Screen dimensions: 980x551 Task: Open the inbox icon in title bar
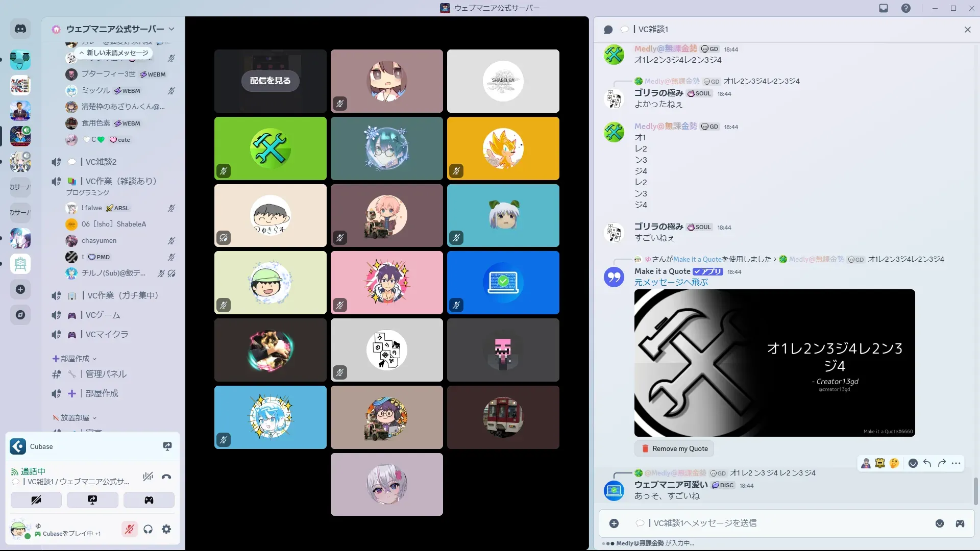(x=884, y=8)
